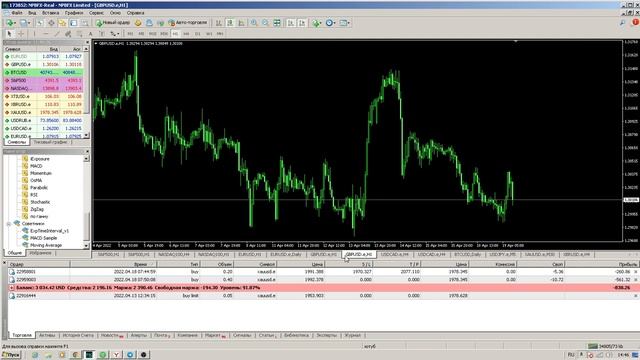Toggle the Авто-торговля button
Screen dimensions: 640x360
(x=188, y=23)
